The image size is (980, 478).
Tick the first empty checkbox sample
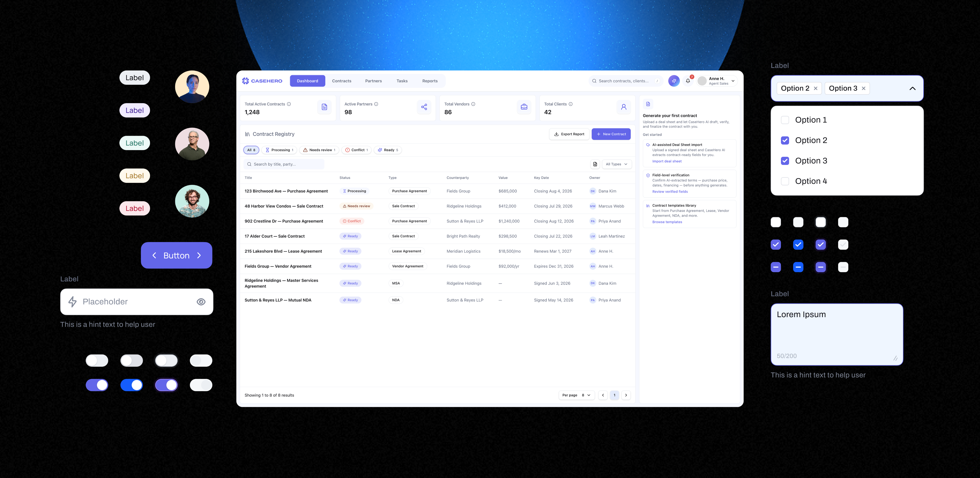[x=776, y=222]
